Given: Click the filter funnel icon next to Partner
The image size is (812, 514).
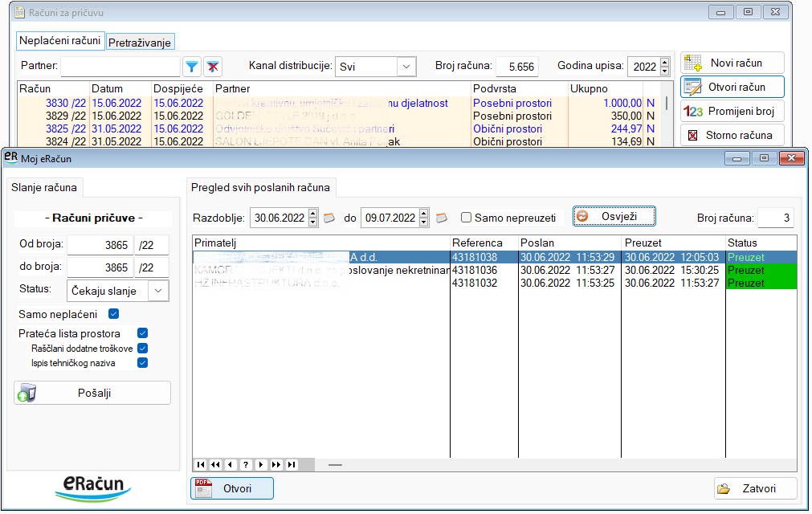Looking at the screenshot, I should pos(192,67).
